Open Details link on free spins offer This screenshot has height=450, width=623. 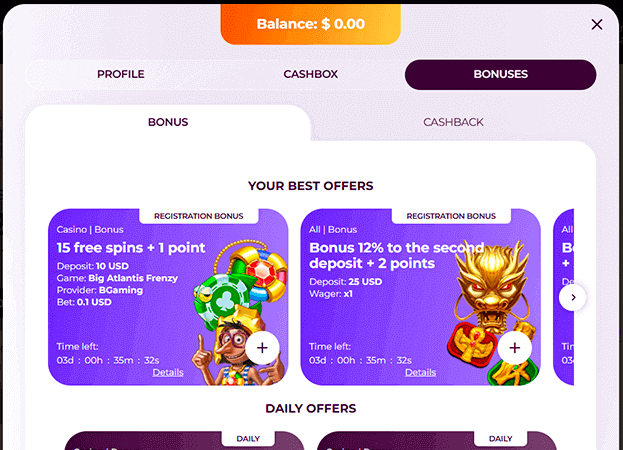(x=168, y=373)
